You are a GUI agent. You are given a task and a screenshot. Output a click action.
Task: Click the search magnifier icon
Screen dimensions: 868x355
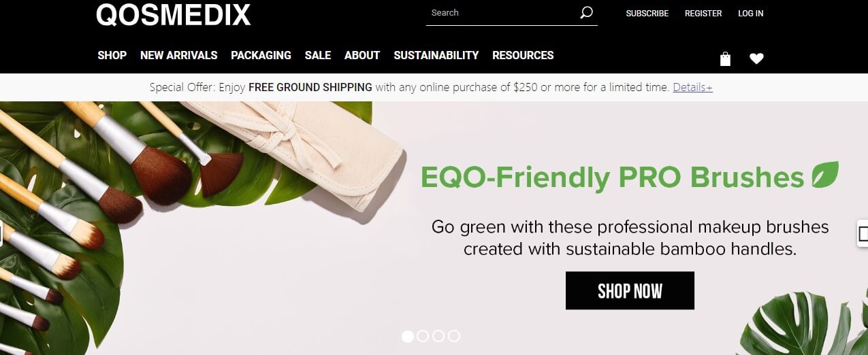(586, 12)
